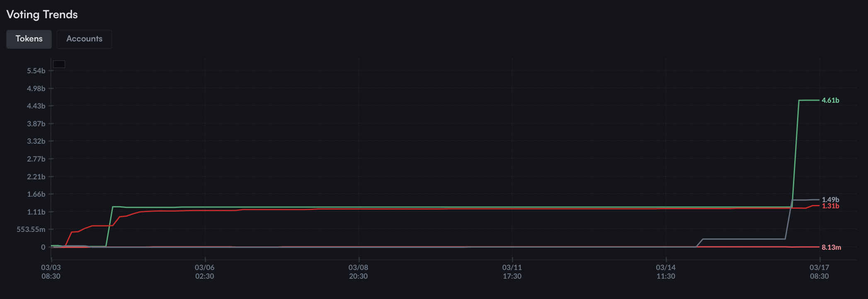Click the 5.54b y-axis label

[36, 71]
